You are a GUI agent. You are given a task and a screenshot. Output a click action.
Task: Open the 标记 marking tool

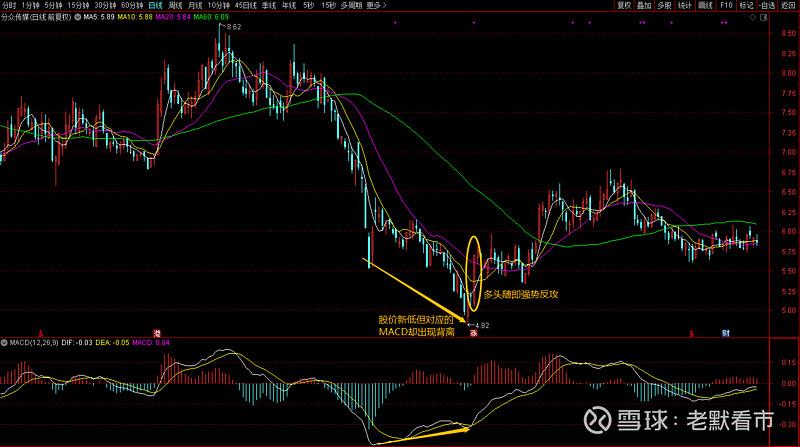point(746,6)
